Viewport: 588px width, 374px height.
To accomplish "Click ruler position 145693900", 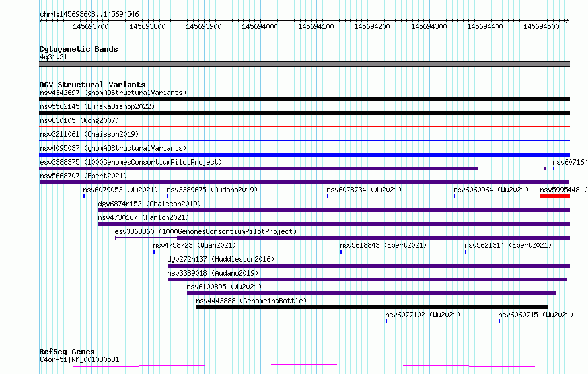I will point(203,26).
